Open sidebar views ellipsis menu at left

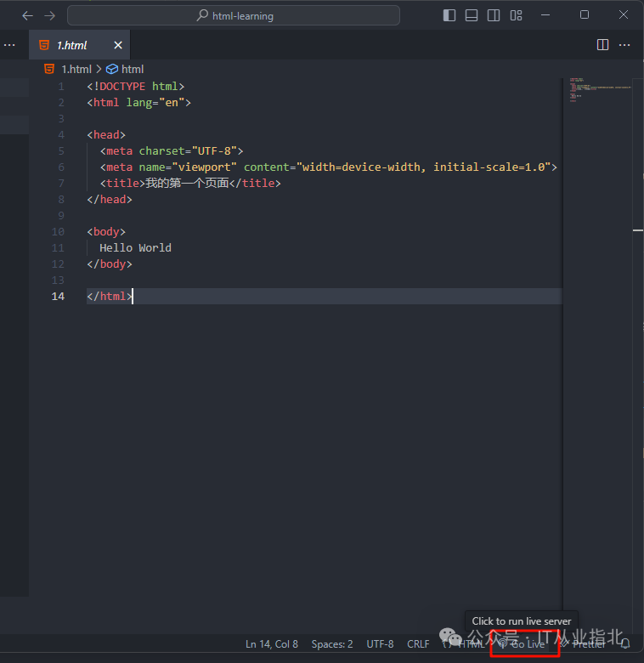10,45
